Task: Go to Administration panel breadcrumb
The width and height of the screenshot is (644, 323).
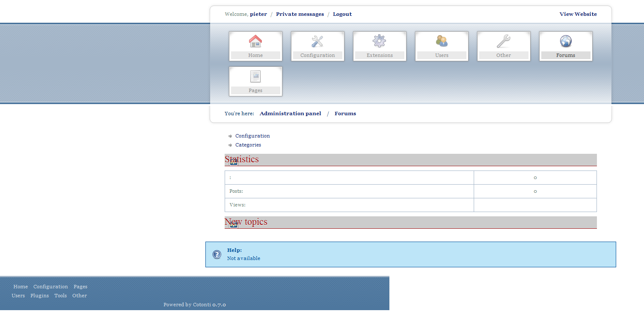Action: point(290,114)
